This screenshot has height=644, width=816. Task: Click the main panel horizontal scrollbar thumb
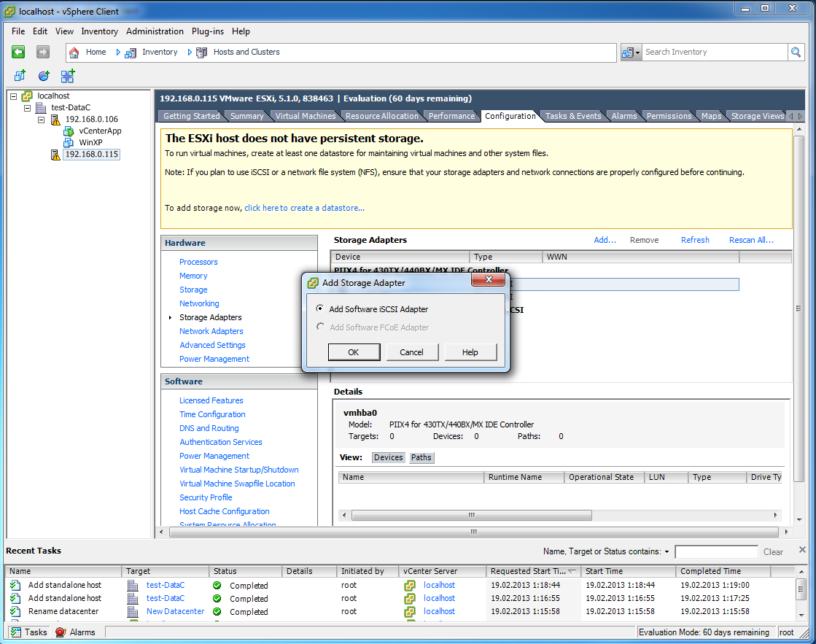(x=473, y=532)
